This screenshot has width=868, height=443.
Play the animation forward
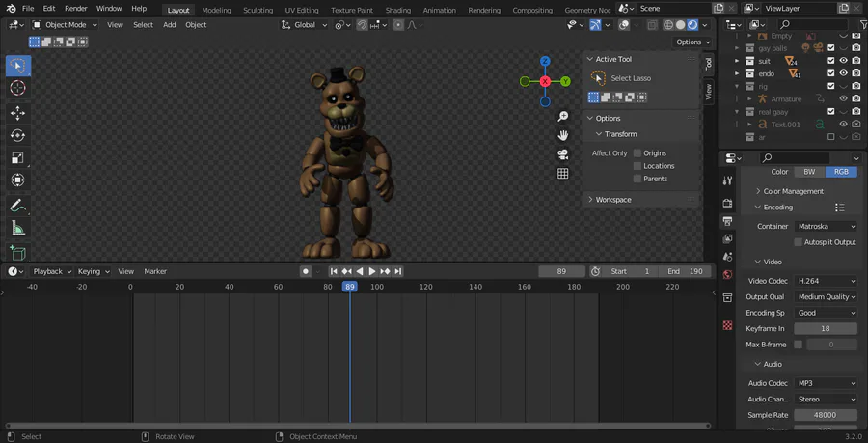[x=372, y=271]
